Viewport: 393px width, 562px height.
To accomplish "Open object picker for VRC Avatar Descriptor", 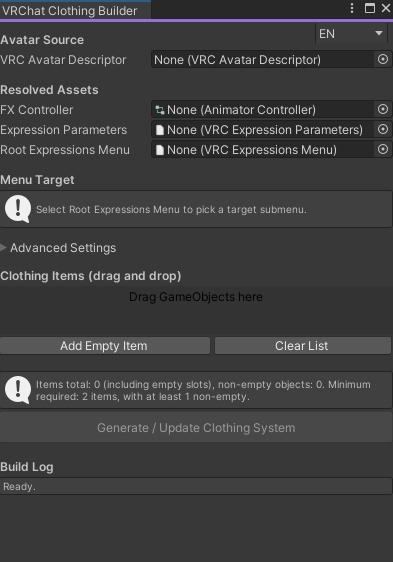I will (x=383, y=59).
